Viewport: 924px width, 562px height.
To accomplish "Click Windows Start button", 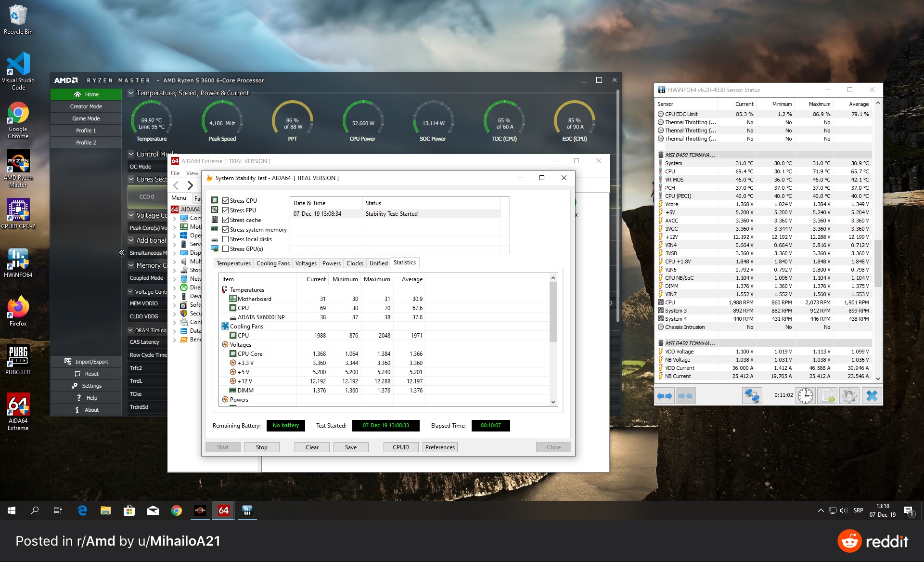I will pos(12,510).
